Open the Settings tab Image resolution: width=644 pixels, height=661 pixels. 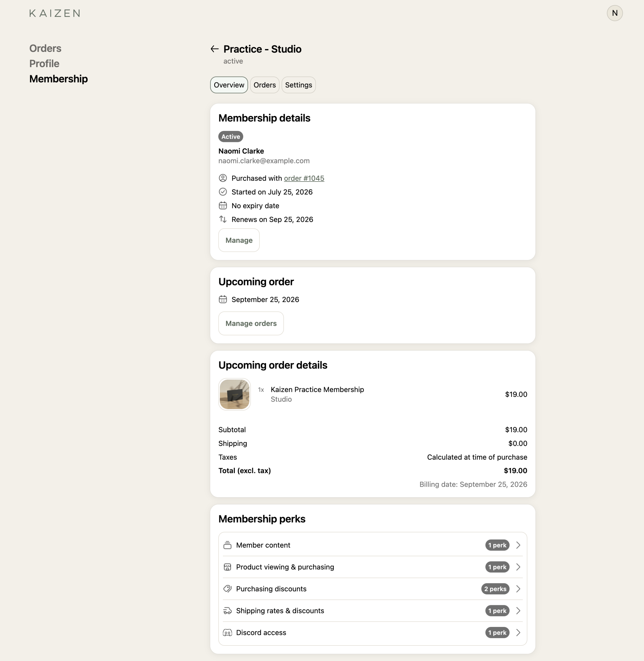(298, 85)
